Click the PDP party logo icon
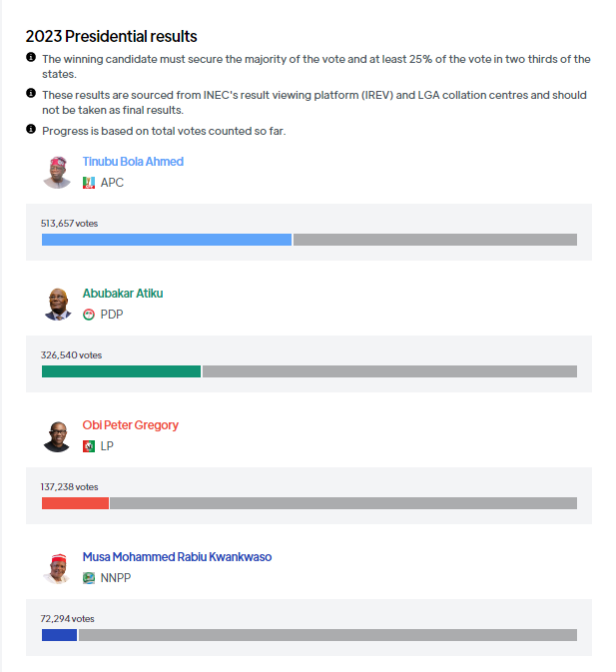Image resolution: width=616 pixels, height=672 pixels. pos(89,315)
